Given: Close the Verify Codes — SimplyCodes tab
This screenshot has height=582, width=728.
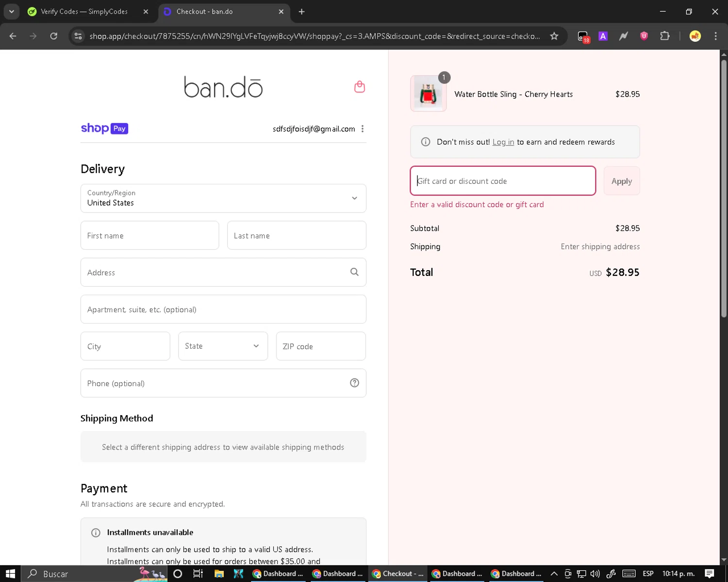Looking at the screenshot, I should pos(146,12).
